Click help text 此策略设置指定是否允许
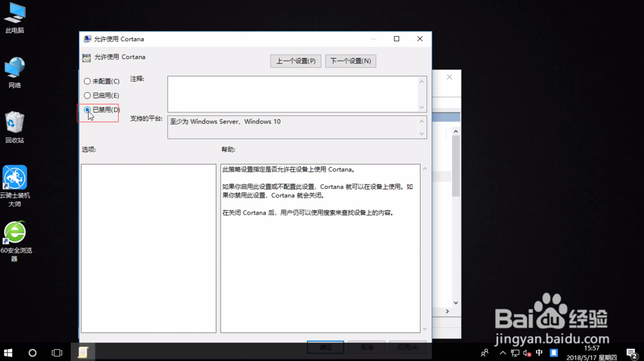 pyautogui.click(x=289, y=170)
